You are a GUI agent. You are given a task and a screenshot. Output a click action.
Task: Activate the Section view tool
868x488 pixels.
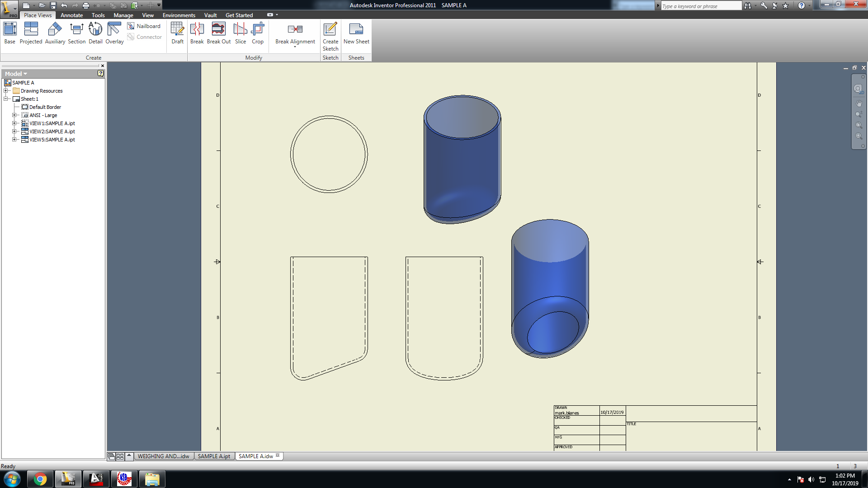coord(76,33)
